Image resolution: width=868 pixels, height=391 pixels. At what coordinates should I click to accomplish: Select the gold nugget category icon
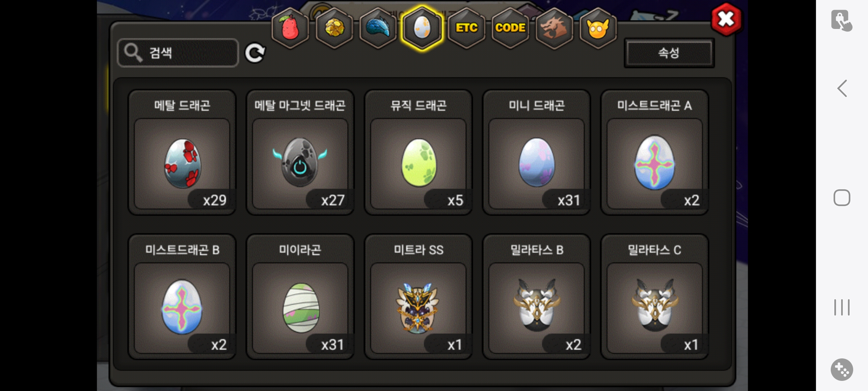coord(334,28)
